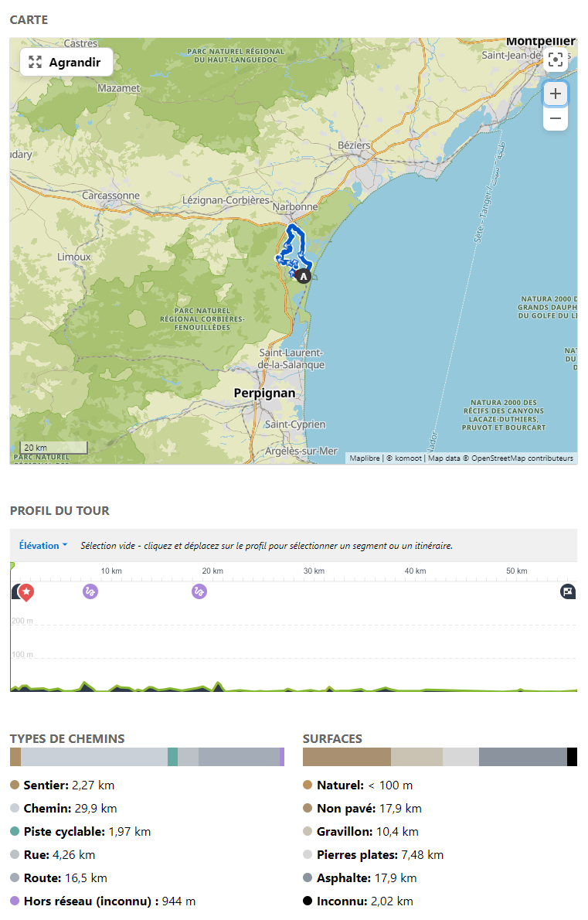Select the Sentier: 2,27 km legend entry

63,785
